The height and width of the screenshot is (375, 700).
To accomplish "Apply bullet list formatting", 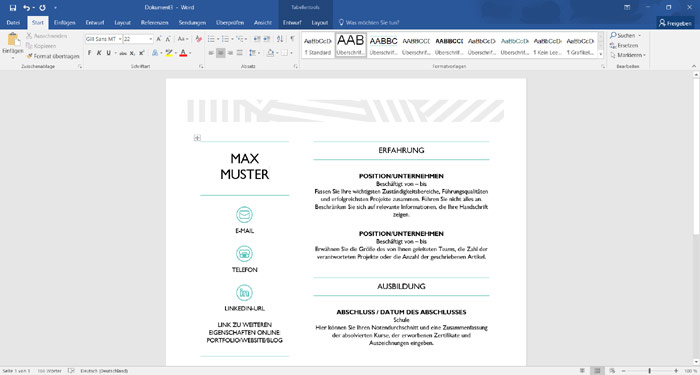I will pos(211,39).
